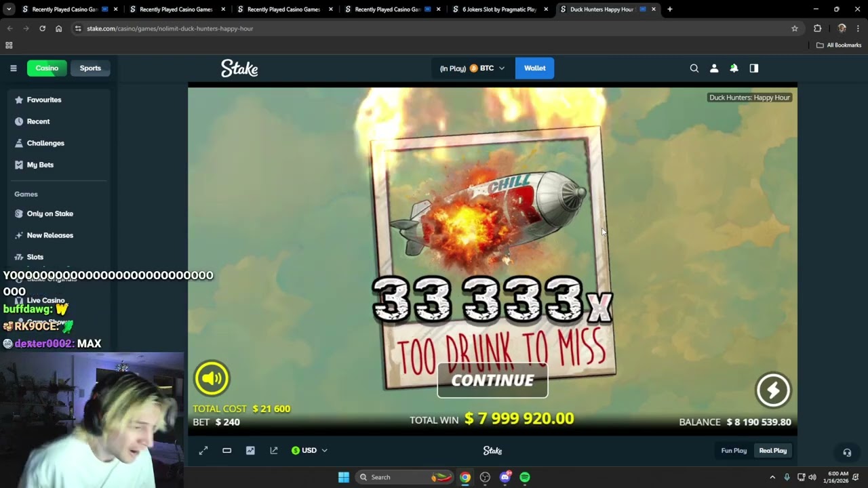868x488 pixels.
Task: Pop out the game with the external-link icon
Action: pyautogui.click(x=274, y=450)
